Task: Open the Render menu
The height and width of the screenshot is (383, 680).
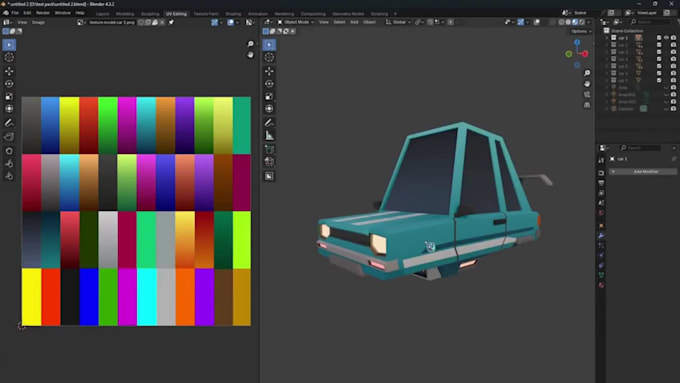Action: point(42,13)
